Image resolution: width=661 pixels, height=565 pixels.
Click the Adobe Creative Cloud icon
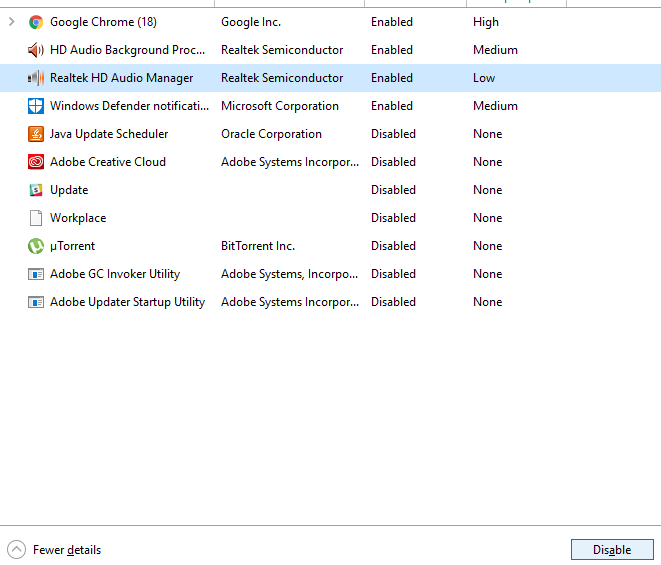click(x=36, y=162)
